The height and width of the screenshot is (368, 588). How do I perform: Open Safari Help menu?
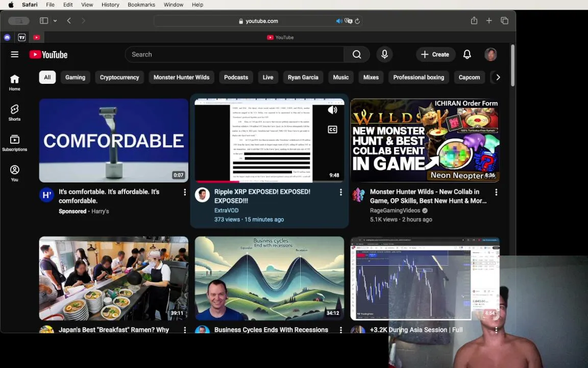click(198, 5)
